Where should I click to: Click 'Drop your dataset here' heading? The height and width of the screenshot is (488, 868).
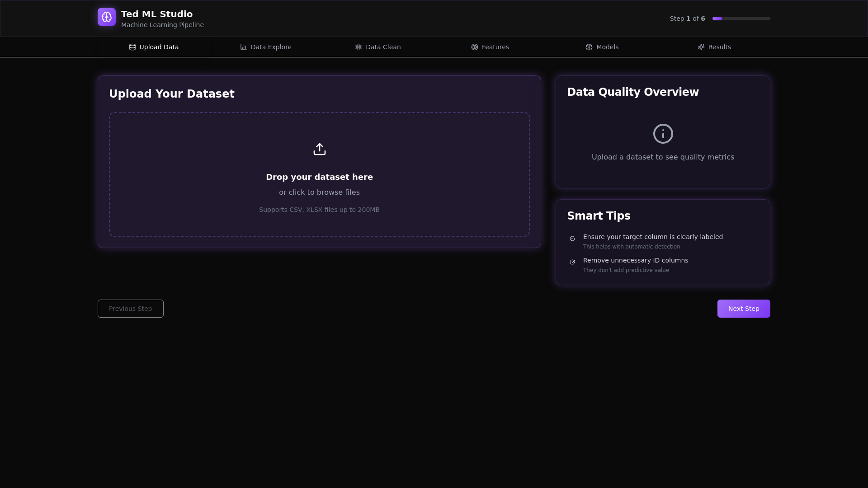(320, 177)
